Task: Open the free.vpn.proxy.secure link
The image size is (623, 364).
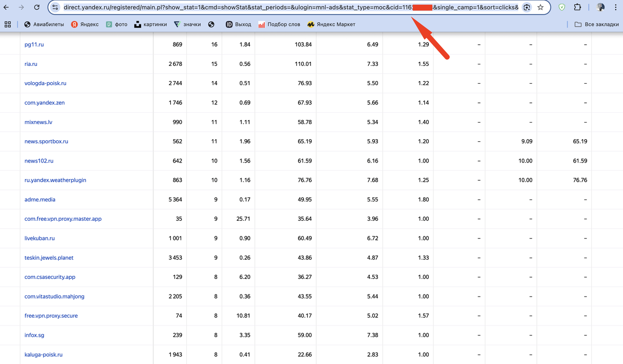Action: click(x=51, y=316)
